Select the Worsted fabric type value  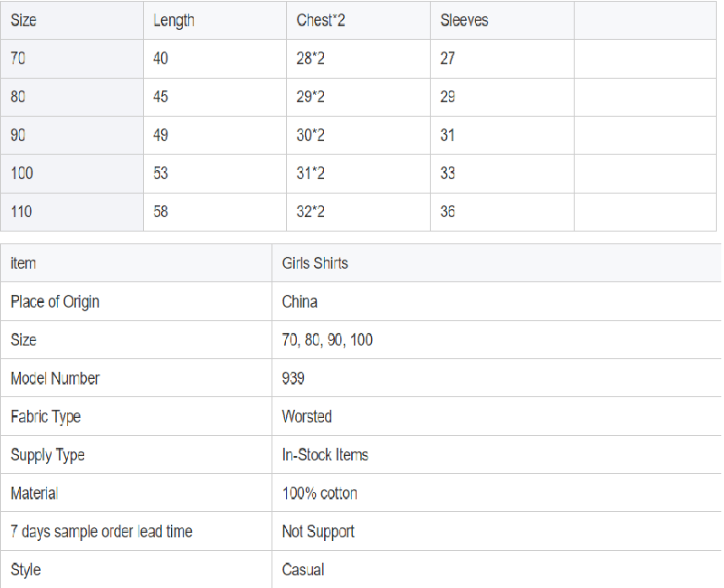(x=307, y=416)
